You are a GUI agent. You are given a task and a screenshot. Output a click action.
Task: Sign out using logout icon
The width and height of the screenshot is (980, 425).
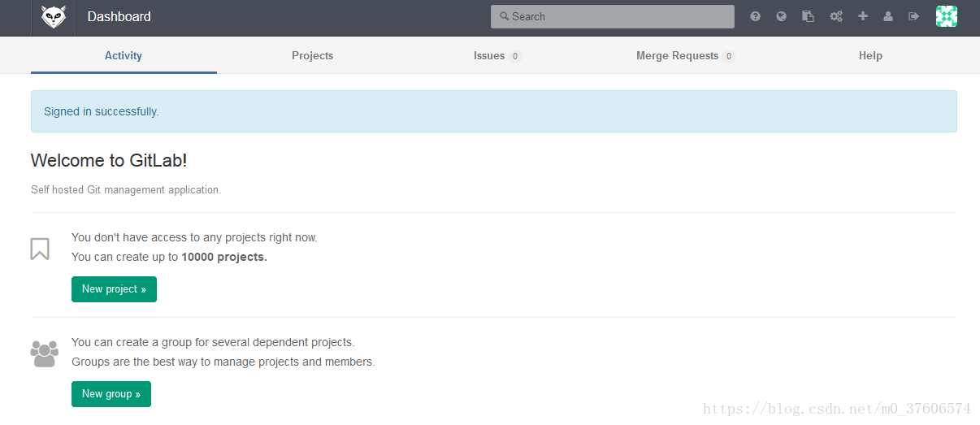pyautogui.click(x=914, y=16)
